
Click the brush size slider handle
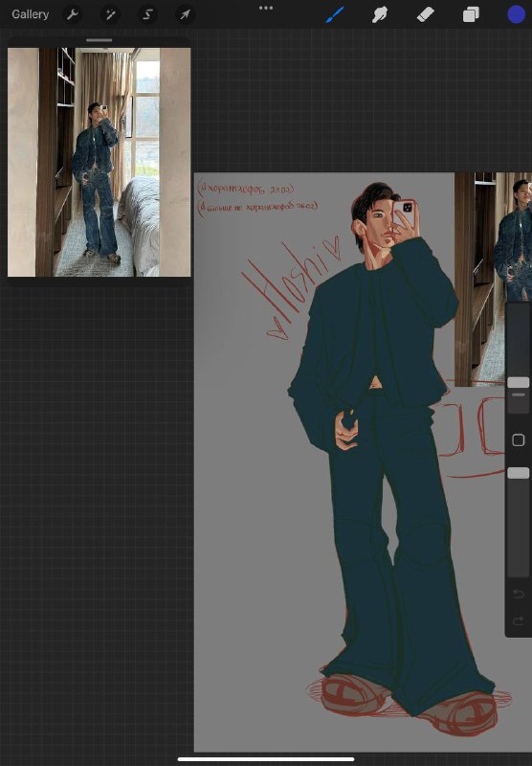tap(519, 382)
